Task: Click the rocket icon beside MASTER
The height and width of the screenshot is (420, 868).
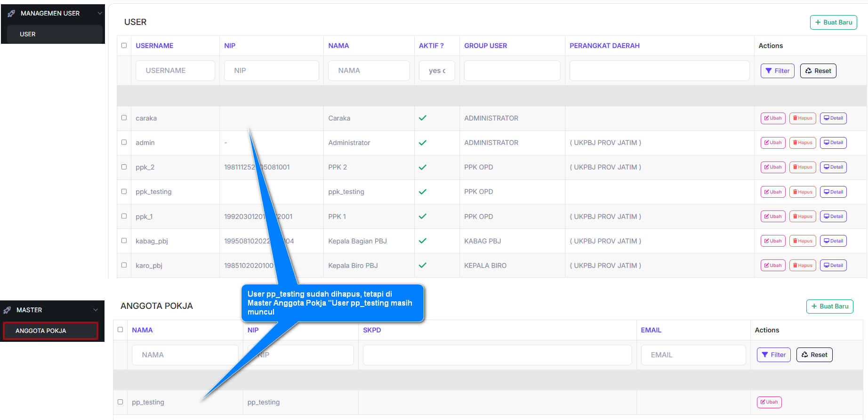Action: click(x=7, y=310)
